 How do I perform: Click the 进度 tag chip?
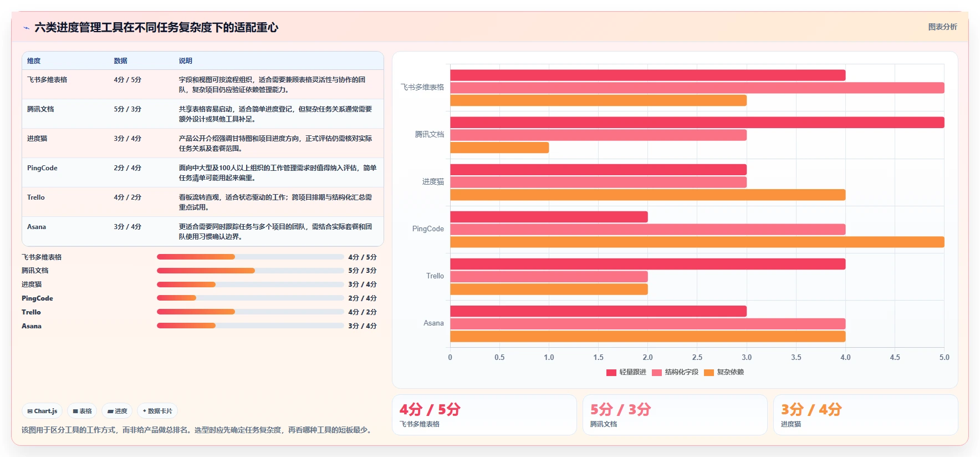(x=117, y=411)
